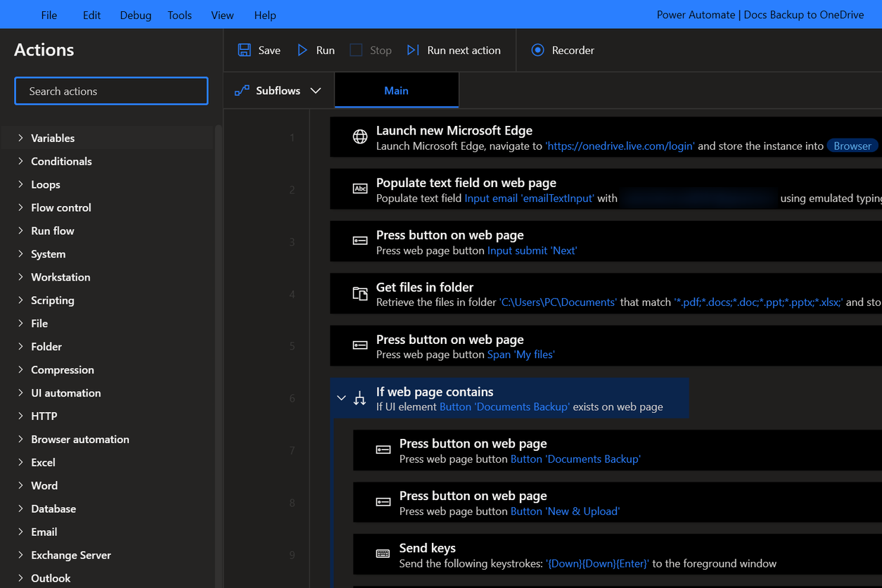Image resolution: width=882 pixels, height=588 pixels.
Task: Open the Tools menu
Action: pos(179,15)
